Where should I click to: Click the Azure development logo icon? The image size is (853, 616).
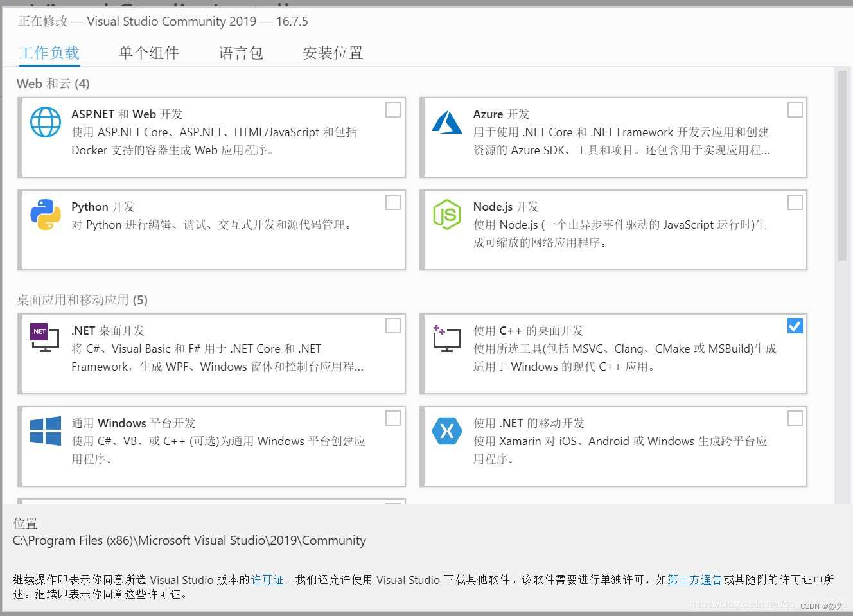click(x=447, y=122)
